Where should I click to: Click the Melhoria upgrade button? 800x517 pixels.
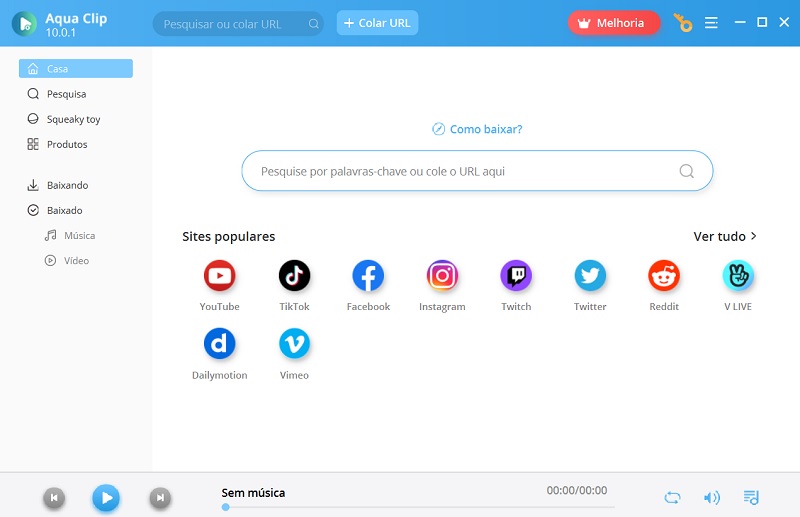614,23
